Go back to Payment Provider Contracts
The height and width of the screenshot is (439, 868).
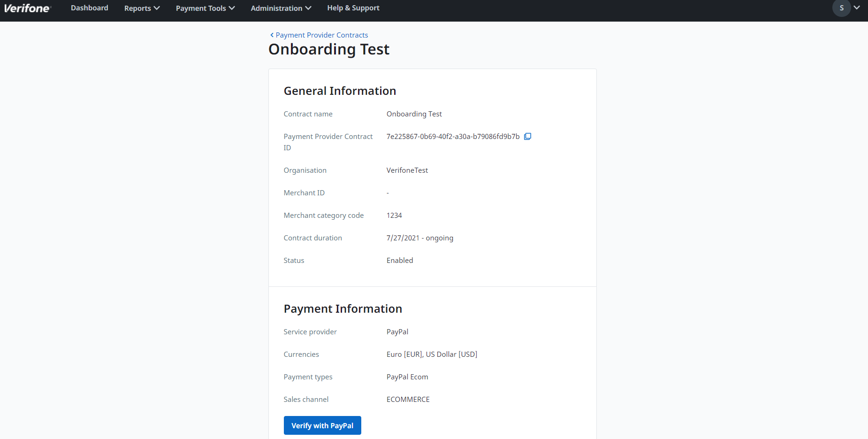click(x=319, y=35)
